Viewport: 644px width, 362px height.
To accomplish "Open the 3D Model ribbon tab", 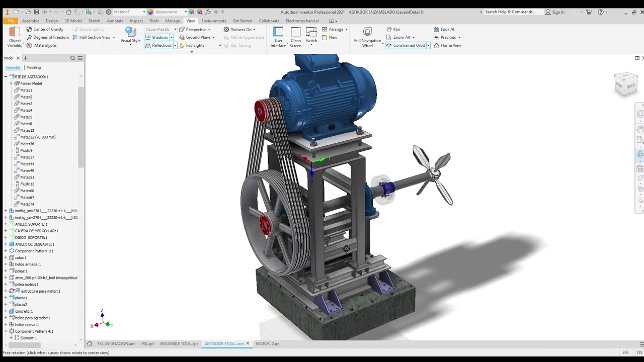I will tap(73, 21).
